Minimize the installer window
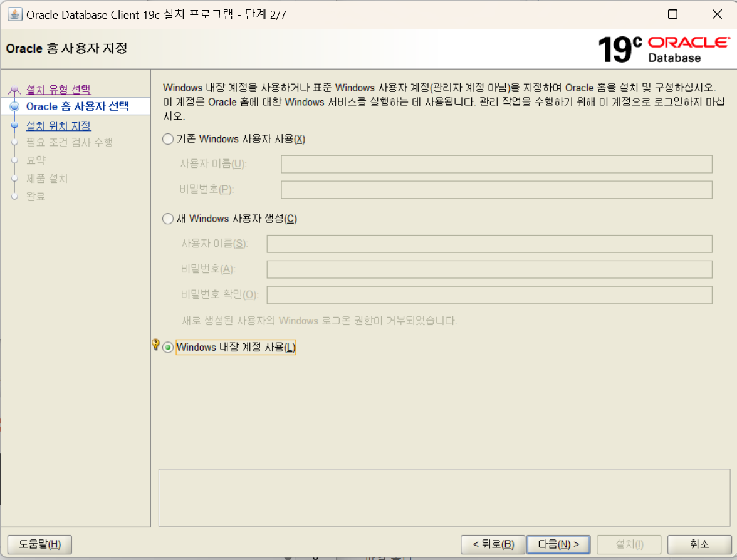 629,14
